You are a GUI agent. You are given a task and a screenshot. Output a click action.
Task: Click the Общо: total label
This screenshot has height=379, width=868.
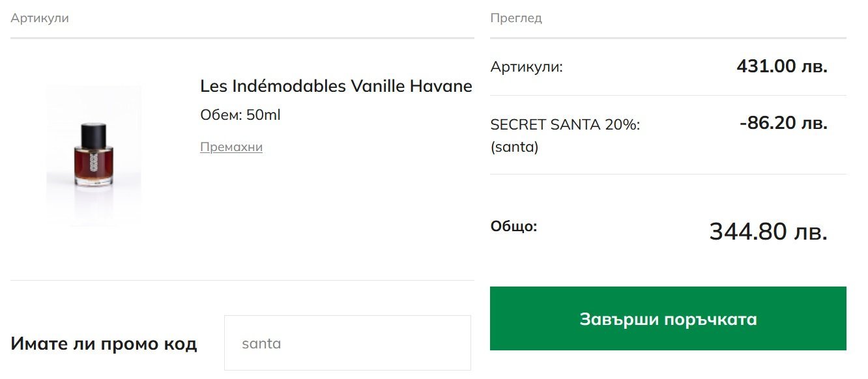coord(514,227)
